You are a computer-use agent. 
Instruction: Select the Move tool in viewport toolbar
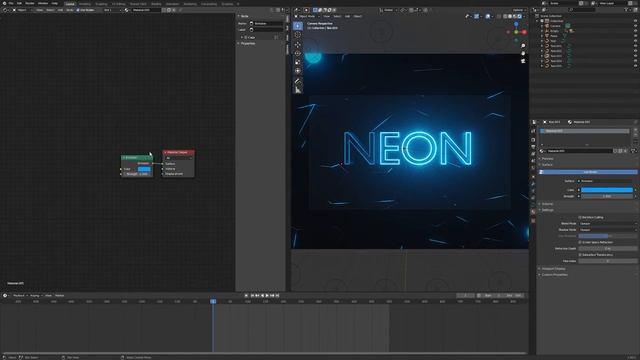pos(298,44)
